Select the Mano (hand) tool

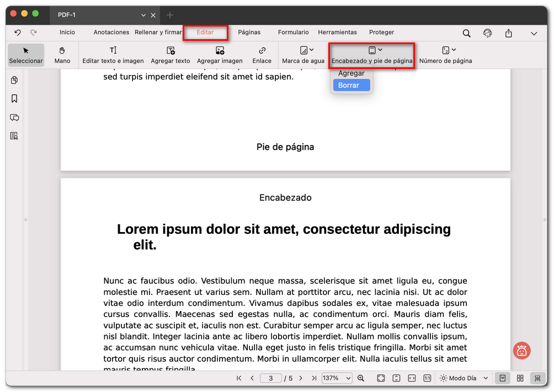[62, 55]
